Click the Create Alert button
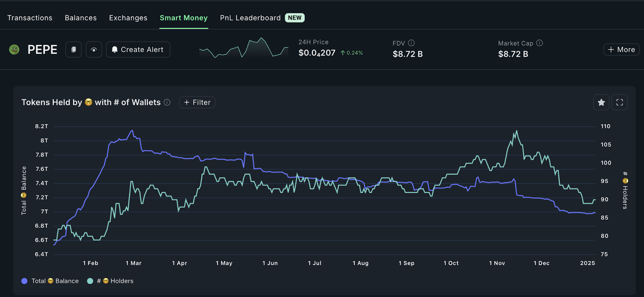 [138, 49]
